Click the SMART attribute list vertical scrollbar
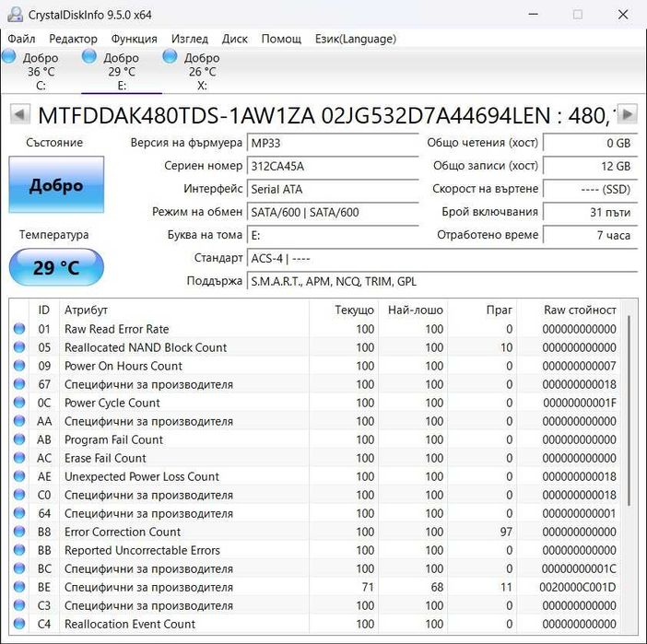The image size is (647, 644). tap(629, 411)
